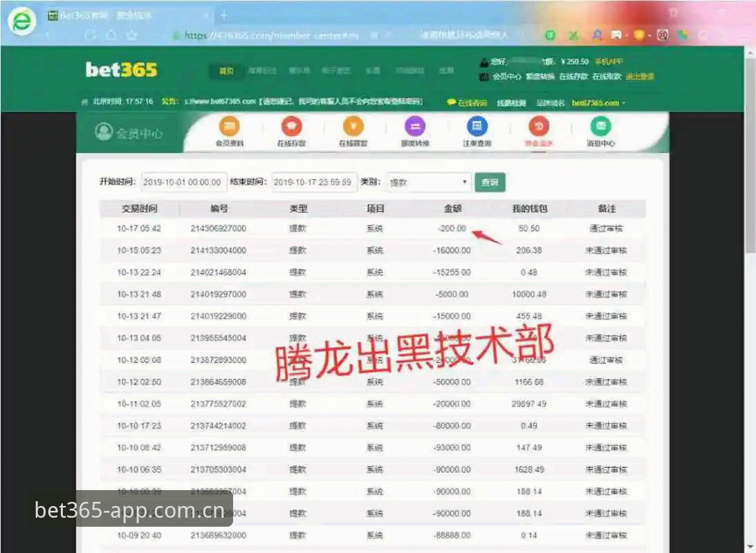Image resolution: width=756 pixels, height=553 pixels.
Task: Click date 10-11 02:05 cell
Action: pyautogui.click(x=139, y=404)
